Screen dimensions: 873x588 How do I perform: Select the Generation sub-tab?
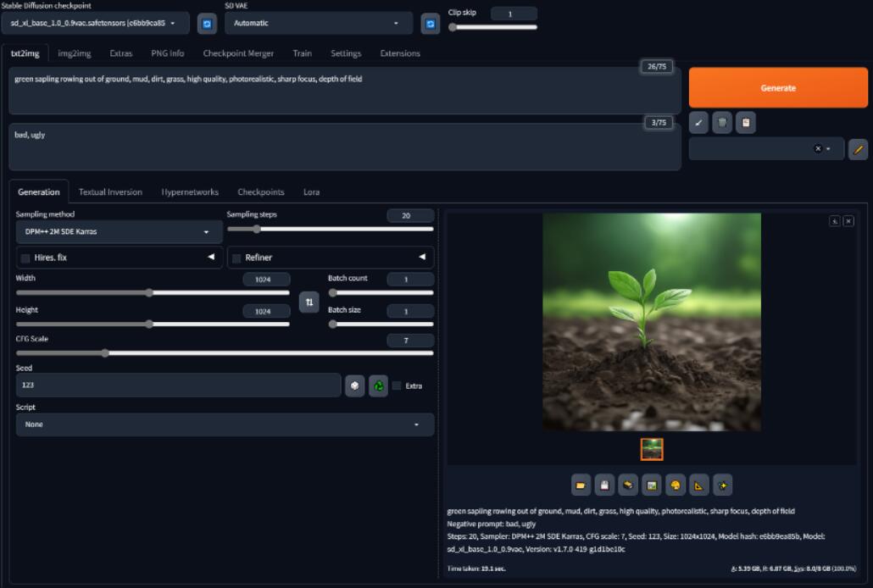(38, 192)
